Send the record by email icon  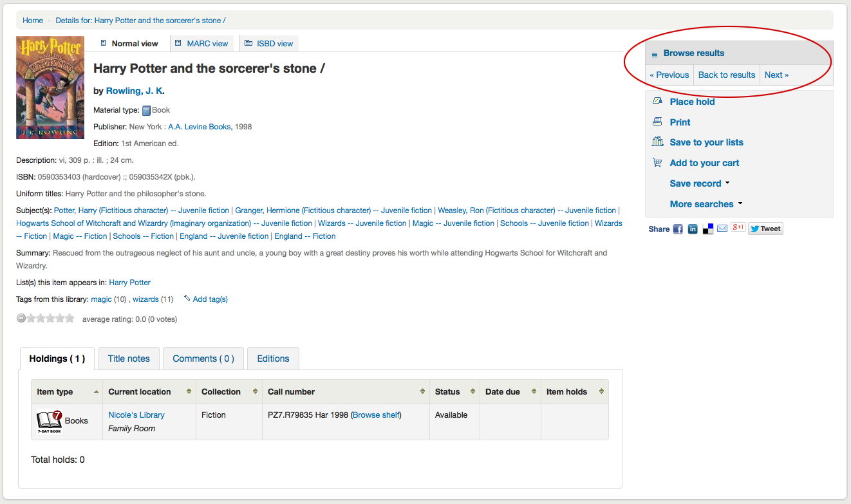tap(722, 229)
